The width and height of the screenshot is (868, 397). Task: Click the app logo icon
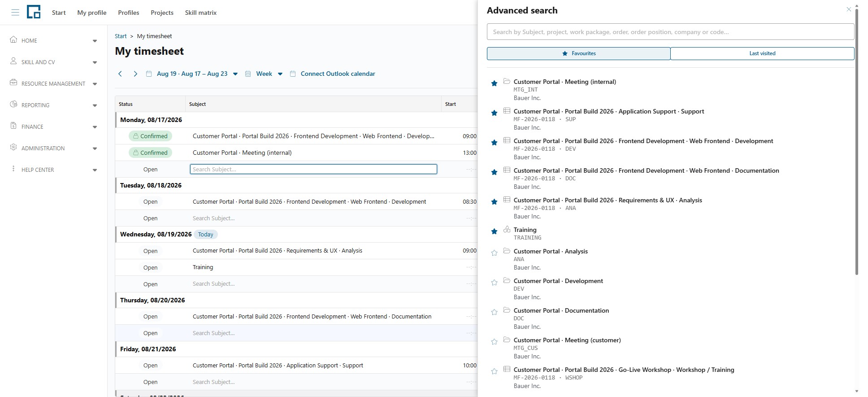pyautogui.click(x=34, y=12)
